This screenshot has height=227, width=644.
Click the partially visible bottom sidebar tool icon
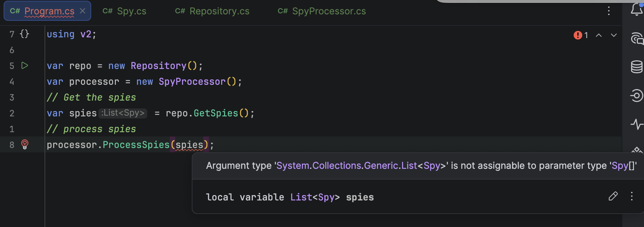click(x=637, y=150)
